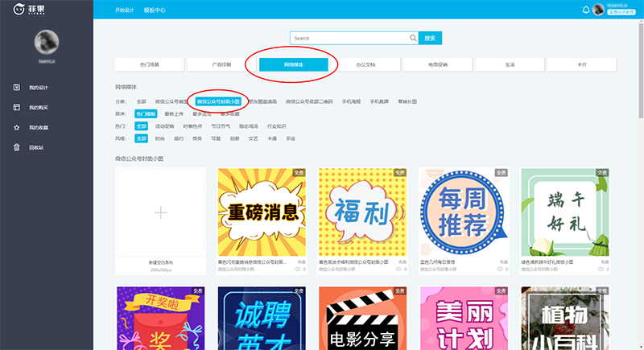Select 手机海报 classification filter
The width and height of the screenshot is (644, 350).
pyautogui.click(x=351, y=101)
